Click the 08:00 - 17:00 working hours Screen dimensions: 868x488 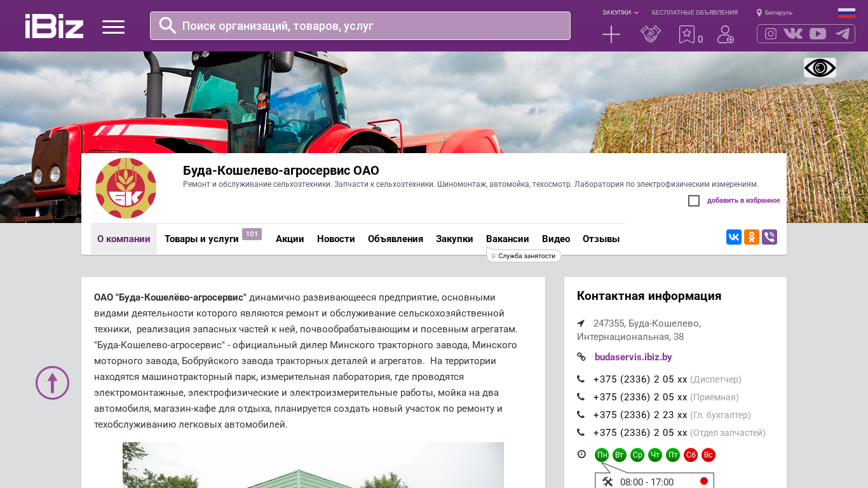tap(647, 482)
